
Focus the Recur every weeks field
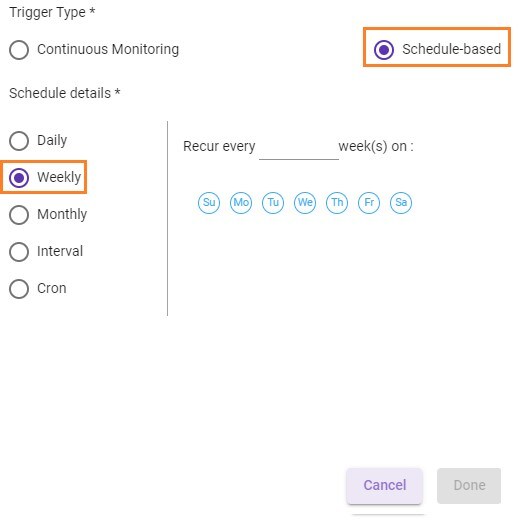(299, 147)
